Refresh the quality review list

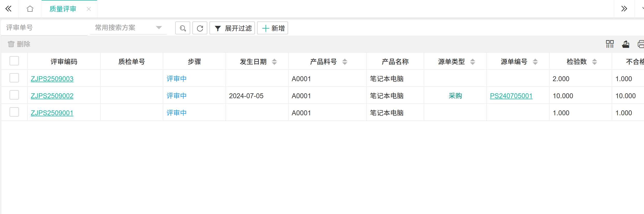coord(200,28)
